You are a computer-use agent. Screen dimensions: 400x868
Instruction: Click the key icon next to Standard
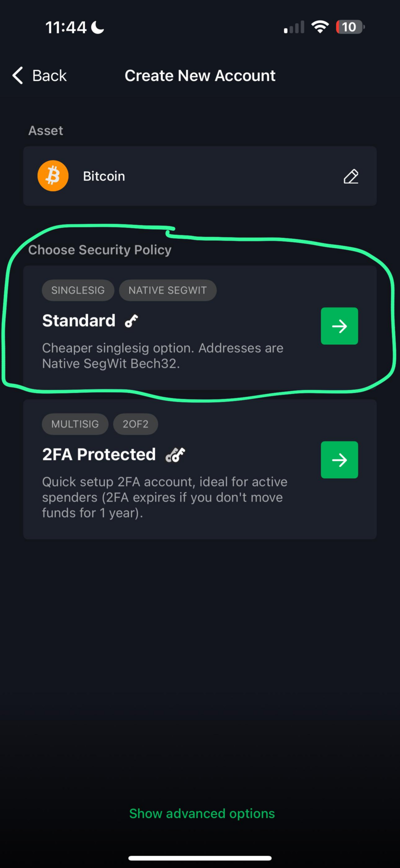(x=131, y=321)
